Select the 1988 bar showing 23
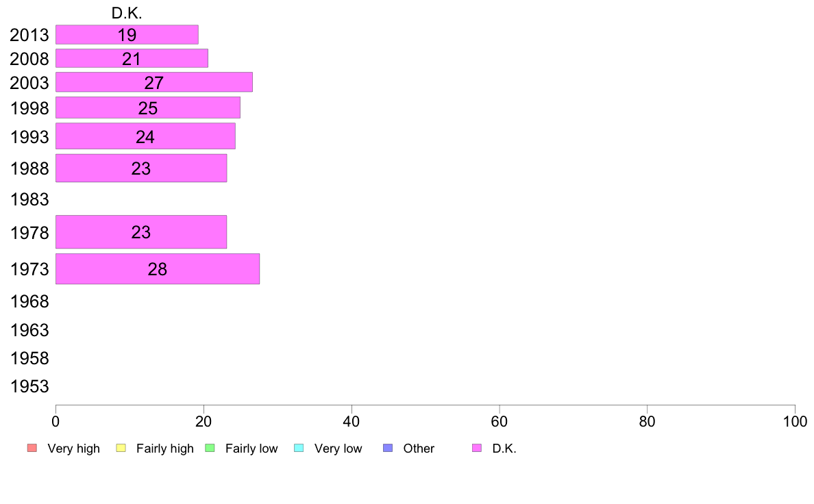This screenshot has width=814, height=504. pos(141,168)
